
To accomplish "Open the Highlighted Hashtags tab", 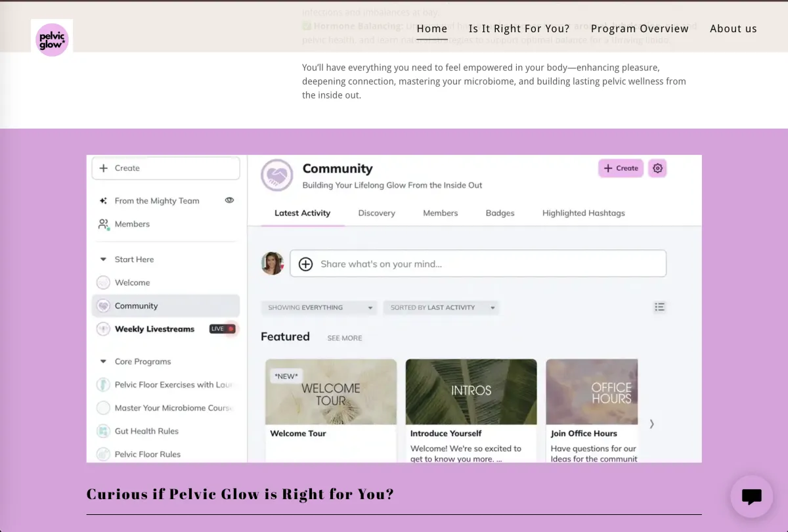I will pos(584,213).
